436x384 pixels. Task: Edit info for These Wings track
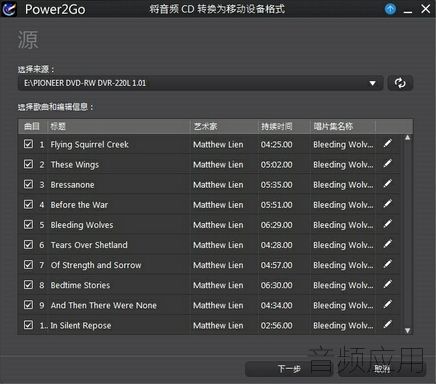tap(387, 164)
